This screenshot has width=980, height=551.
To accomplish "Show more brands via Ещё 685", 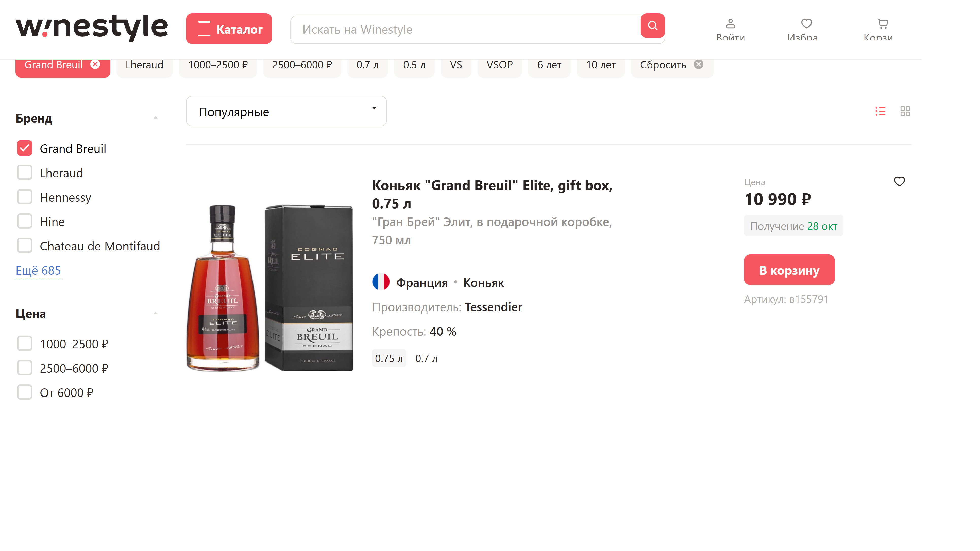I will point(38,270).
